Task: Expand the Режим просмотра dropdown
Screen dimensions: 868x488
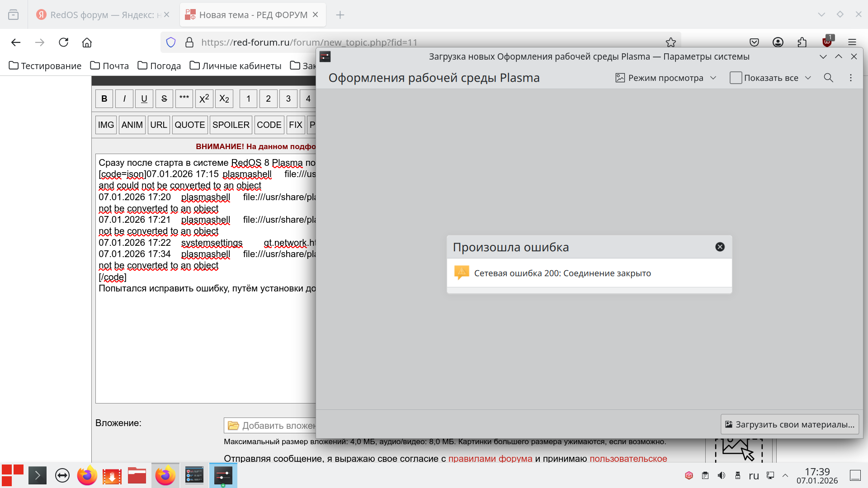Action: [x=665, y=78]
